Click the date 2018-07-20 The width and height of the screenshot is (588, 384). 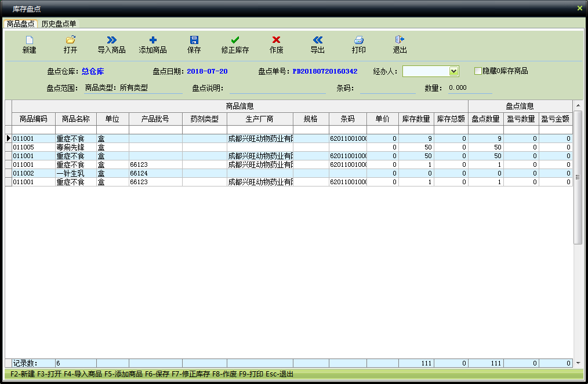[207, 71]
